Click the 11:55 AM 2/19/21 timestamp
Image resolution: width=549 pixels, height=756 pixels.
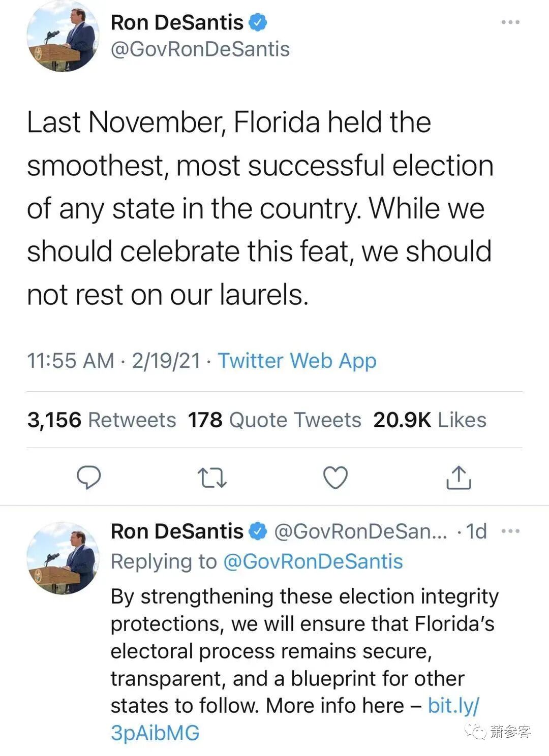[113, 361]
